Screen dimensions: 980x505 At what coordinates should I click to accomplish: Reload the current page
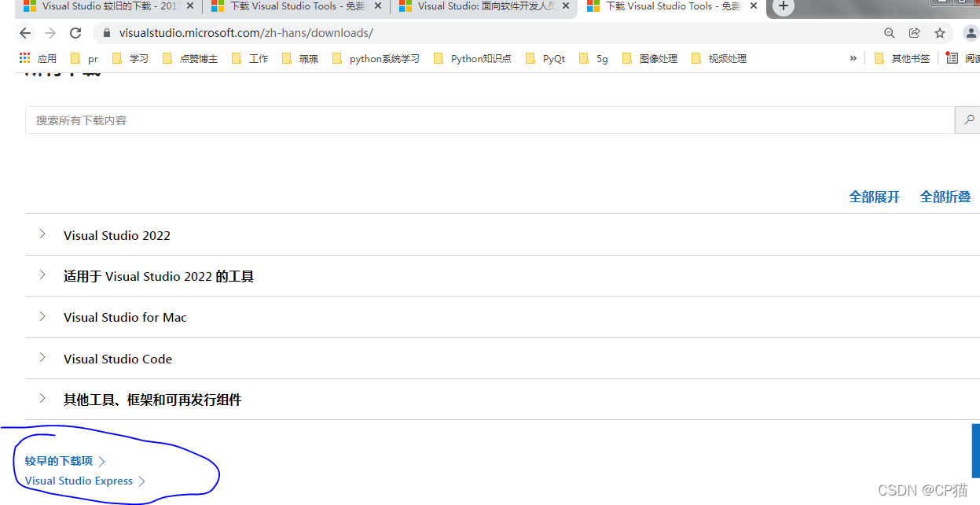pyautogui.click(x=75, y=33)
